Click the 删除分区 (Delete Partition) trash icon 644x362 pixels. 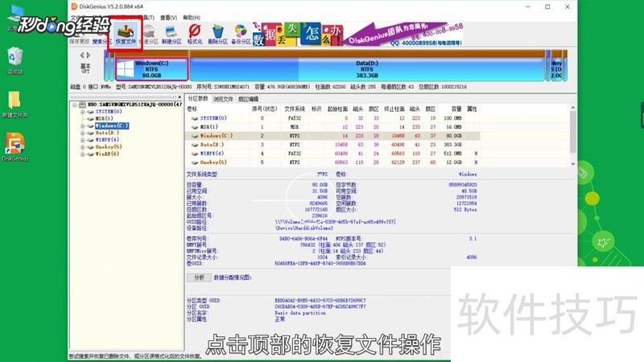coord(217,34)
